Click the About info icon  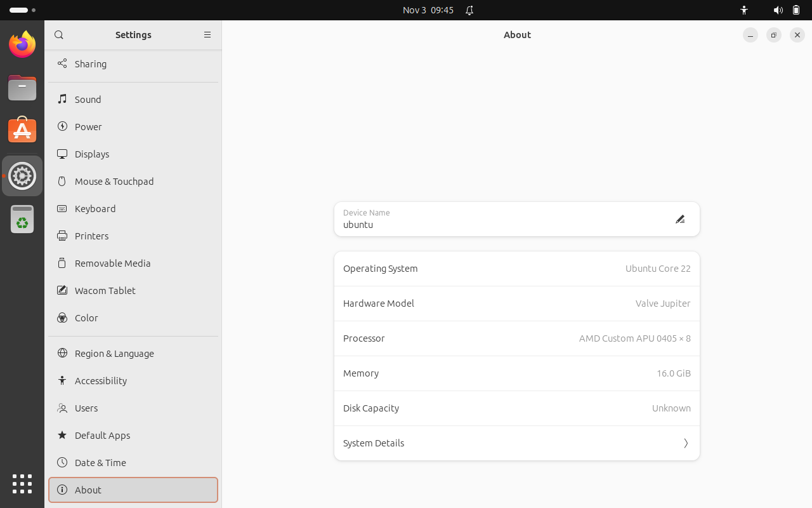[x=62, y=490]
